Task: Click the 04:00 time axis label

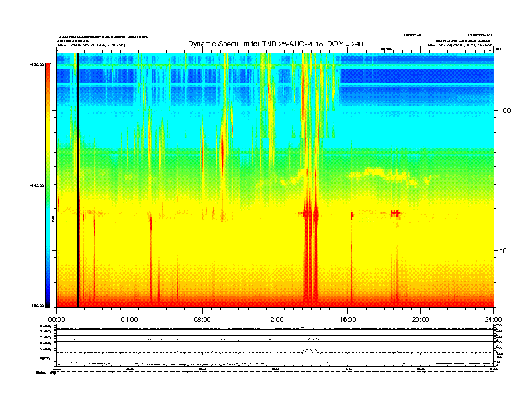Action: pyautogui.click(x=130, y=320)
